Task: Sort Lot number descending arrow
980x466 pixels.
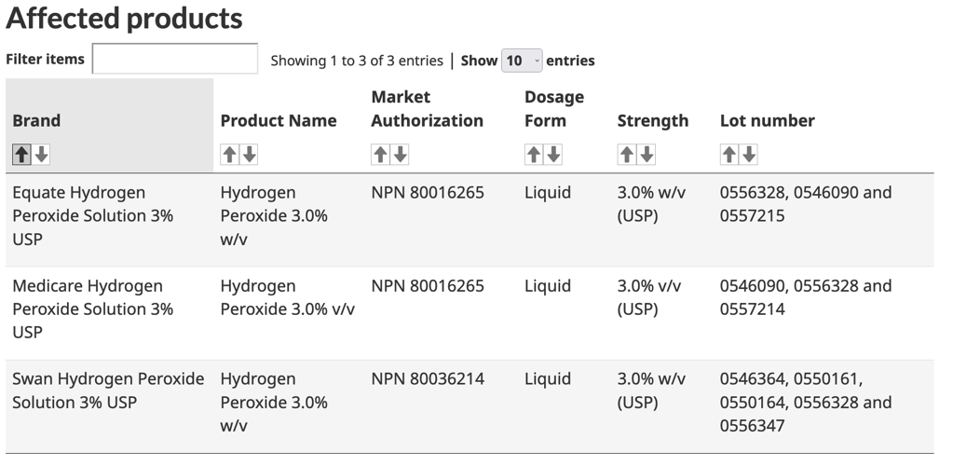Action: [750, 155]
